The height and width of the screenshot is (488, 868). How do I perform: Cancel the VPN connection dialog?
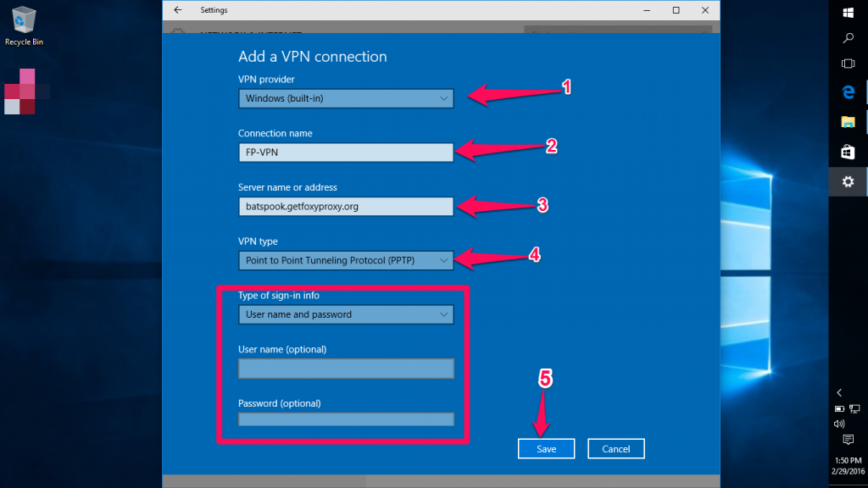click(x=616, y=448)
